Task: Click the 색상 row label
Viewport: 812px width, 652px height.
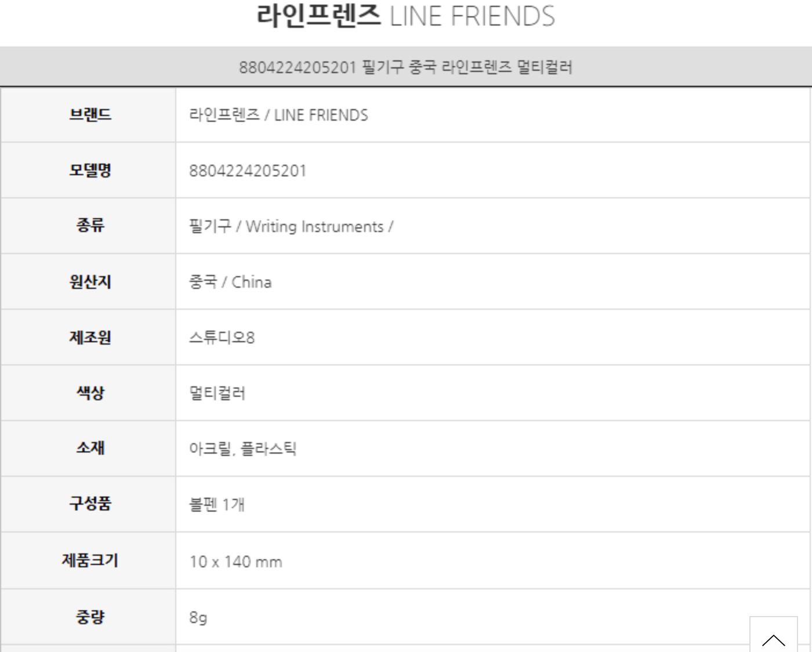Action: pyautogui.click(x=90, y=393)
